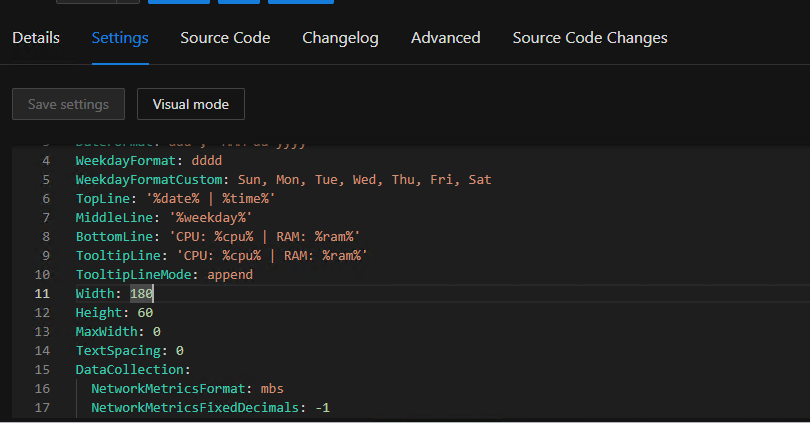
Task: Click the Height value 60
Action: point(145,313)
